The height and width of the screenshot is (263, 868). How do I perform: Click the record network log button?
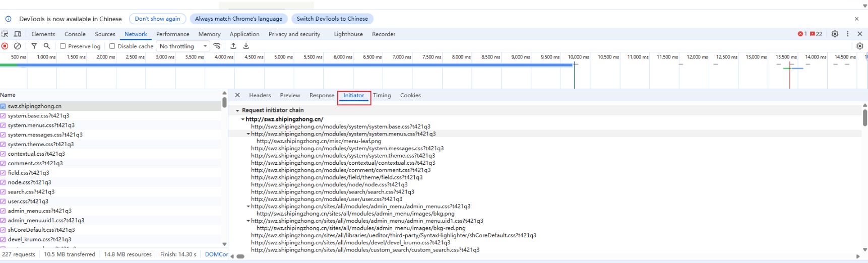(x=5, y=46)
